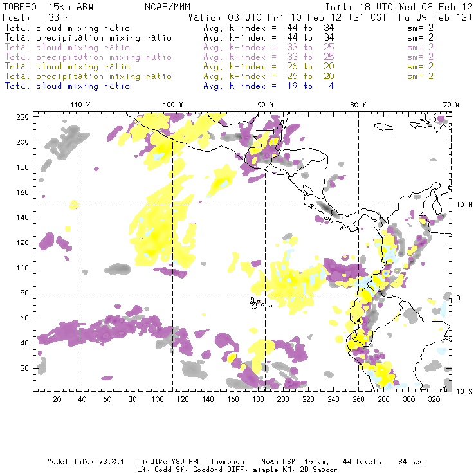Select "280" on the horizontal axis

(384, 399)
